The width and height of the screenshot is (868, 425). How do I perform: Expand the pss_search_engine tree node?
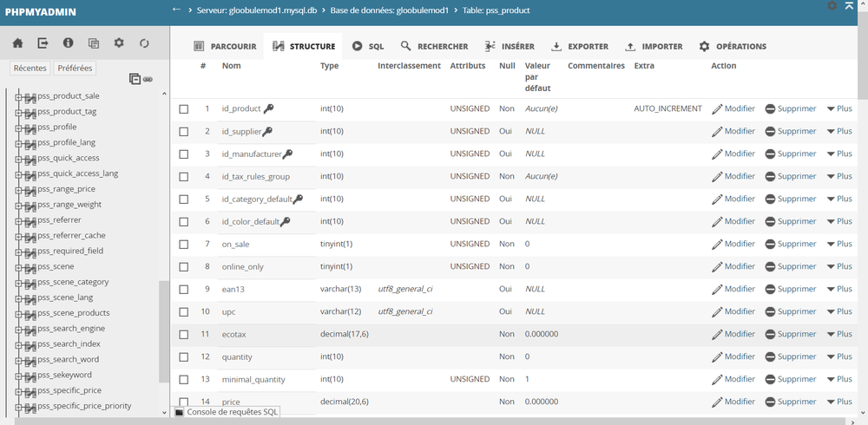coord(18,330)
